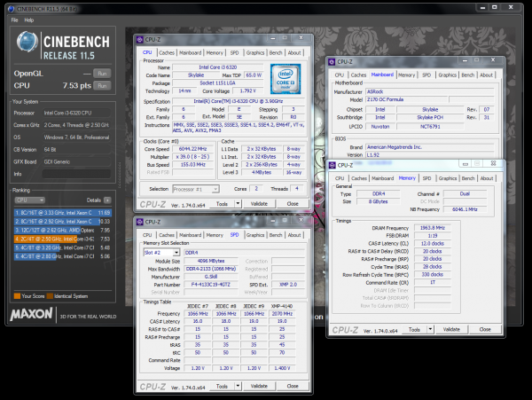Minimize the CPU-Z Mainboard window
This screenshot has height=400, width=532.
tap(465, 60)
